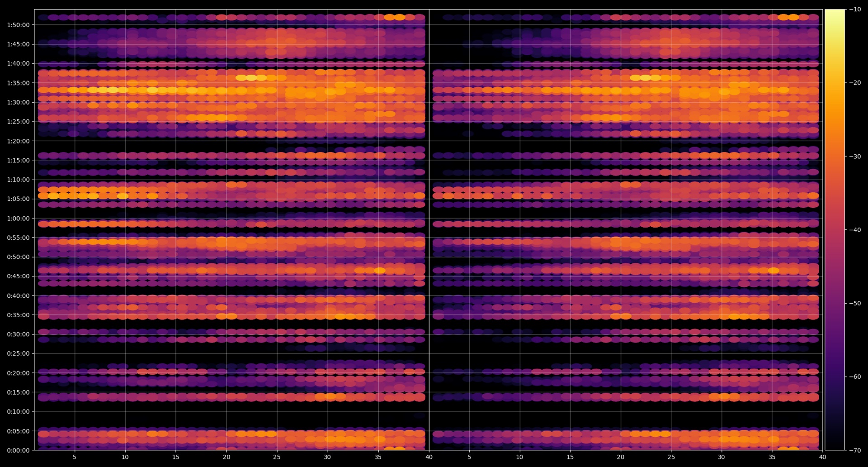Click the colorbar label −10
Image resolution: width=868 pixels, height=467 pixels.
pos(855,10)
